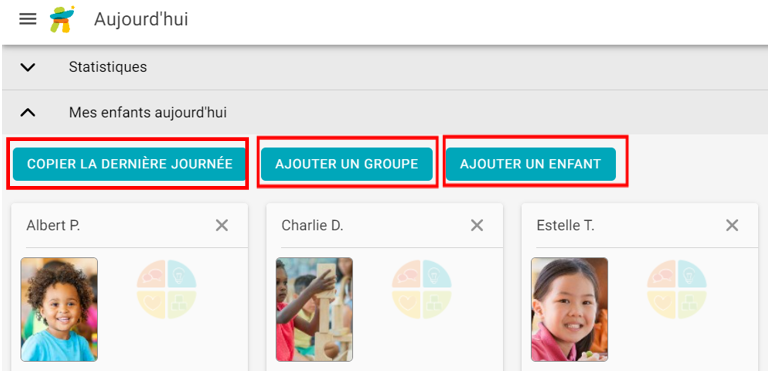
Task: Open the hamburger navigation menu
Action: tap(27, 19)
